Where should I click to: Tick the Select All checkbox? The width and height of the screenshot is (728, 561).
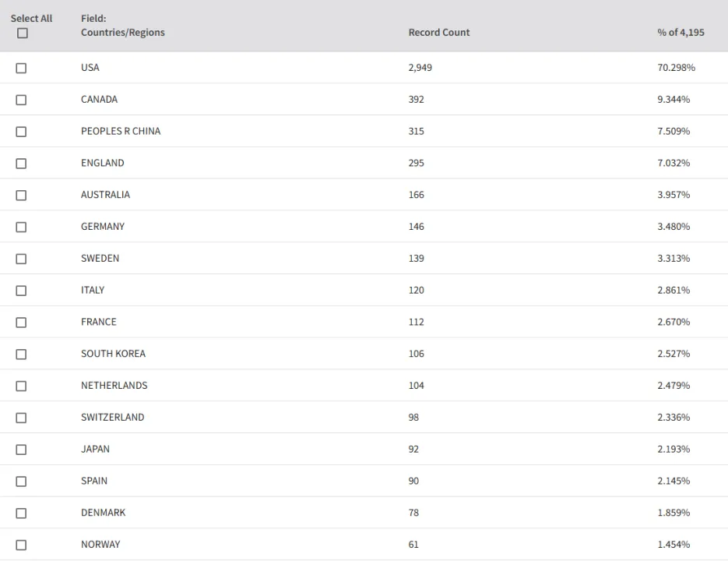tap(23, 33)
